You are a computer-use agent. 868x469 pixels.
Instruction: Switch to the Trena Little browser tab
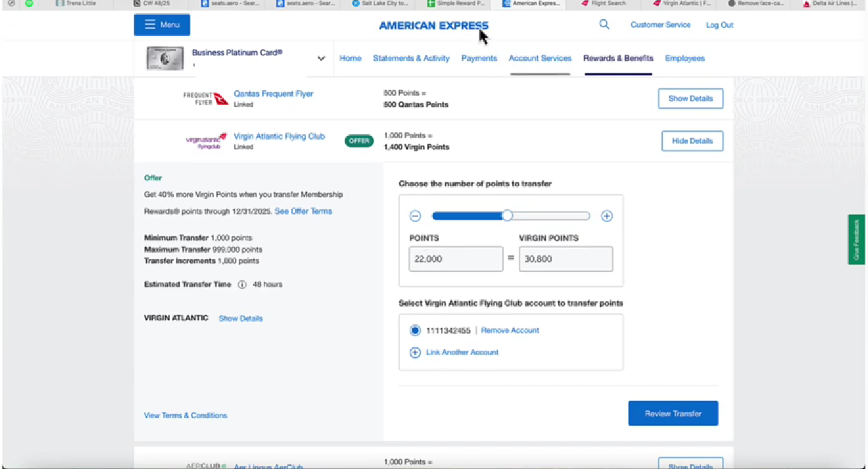[x=76, y=4]
